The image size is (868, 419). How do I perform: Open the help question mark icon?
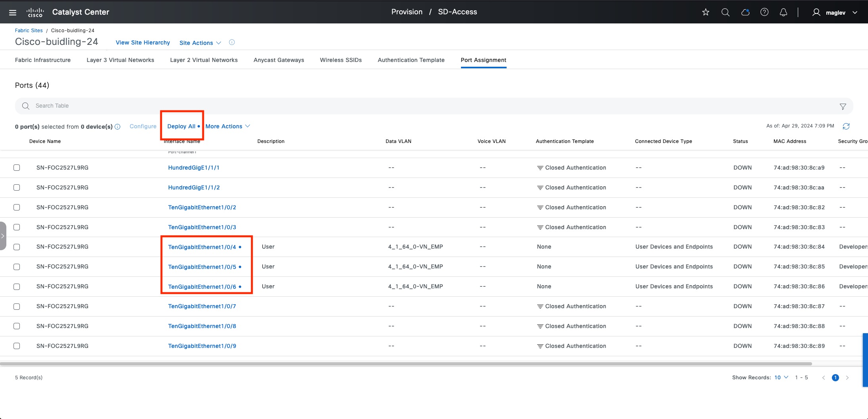pos(764,12)
